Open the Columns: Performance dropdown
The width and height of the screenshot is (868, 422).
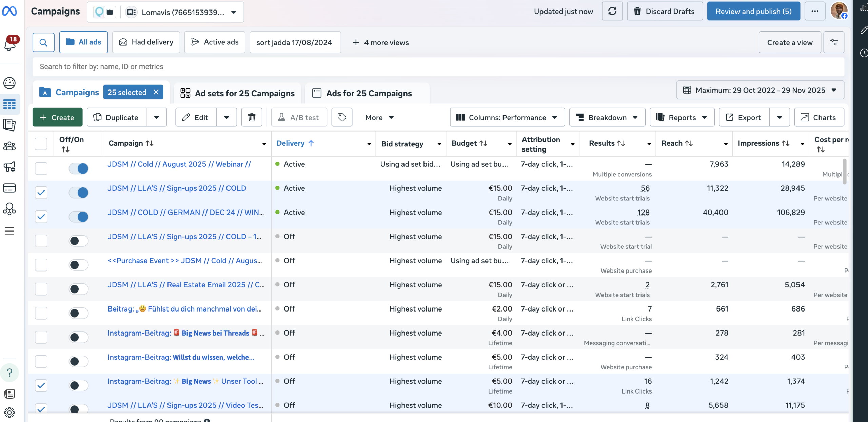[x=507, y=117]
